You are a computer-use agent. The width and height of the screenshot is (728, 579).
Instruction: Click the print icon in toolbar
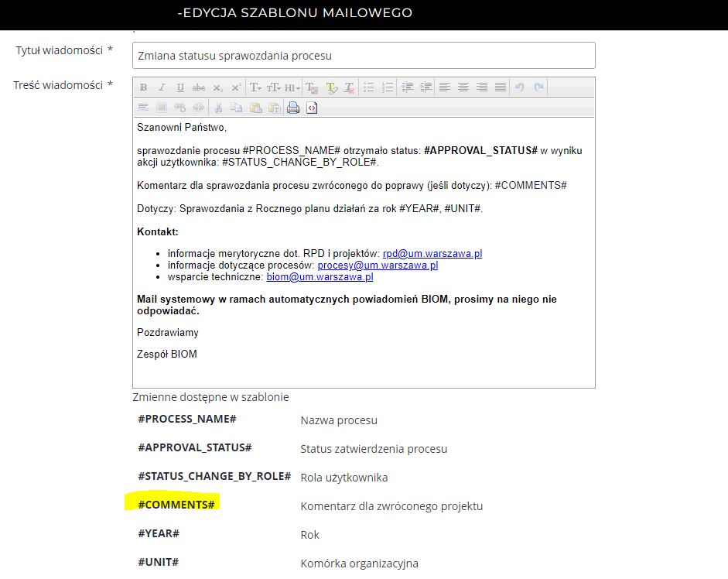[x=293, y=108]
